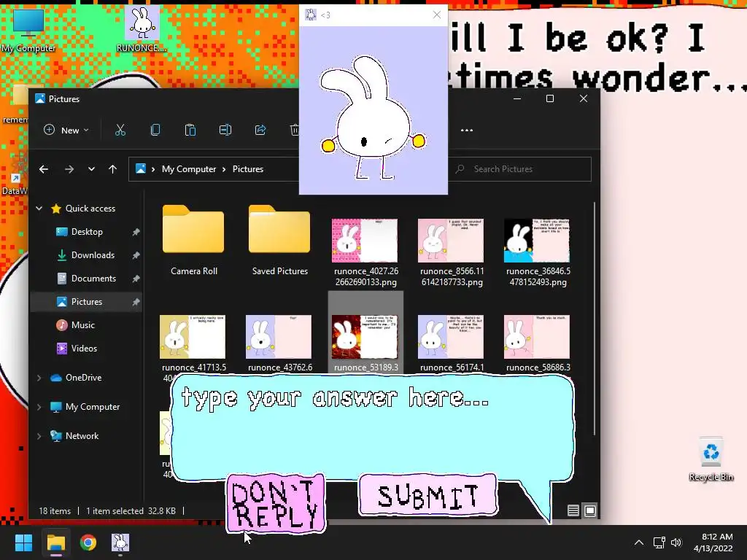Screen dimensions: 747x560
Task: Unpin Pictures using its pin icon
Action: tap(136, 302)
